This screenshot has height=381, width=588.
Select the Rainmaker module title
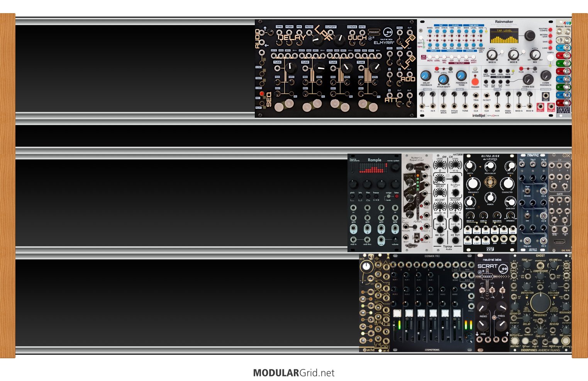(x=504, y=22)
